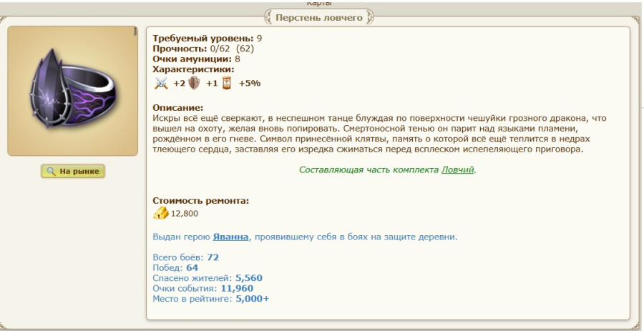Click the Перстень ловчего title
The height and width of the screenshot is (331, 644).
pyautogui.click(x=319, y=18)
